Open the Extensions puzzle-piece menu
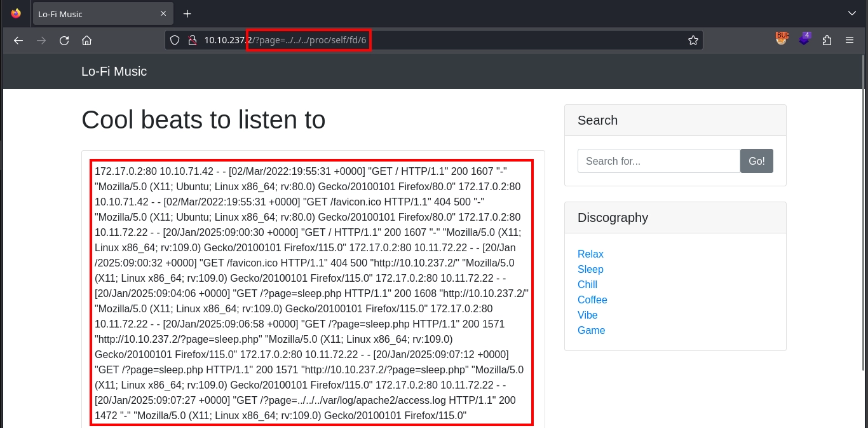The height and width of the screenshot is (428, 868). coord(827,41)
